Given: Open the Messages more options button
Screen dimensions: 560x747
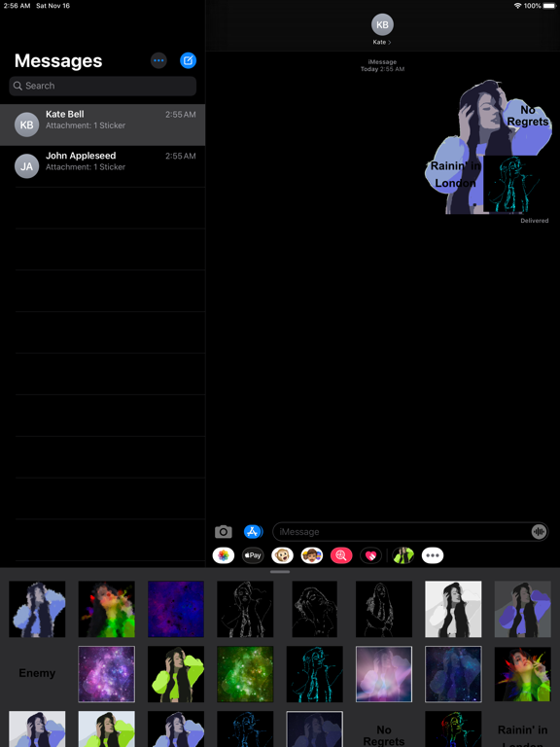Looking at the screenshot, I should click(x=158, y=60).
